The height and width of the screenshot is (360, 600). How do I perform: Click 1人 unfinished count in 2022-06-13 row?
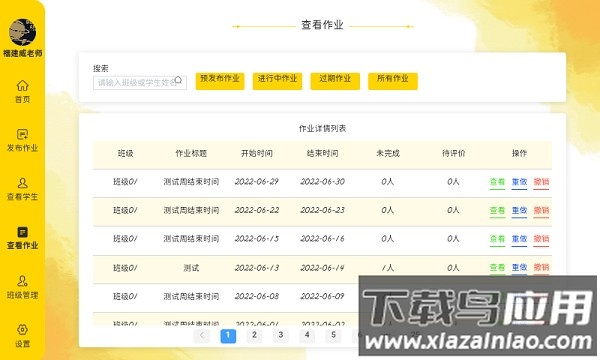coord(388,268)
